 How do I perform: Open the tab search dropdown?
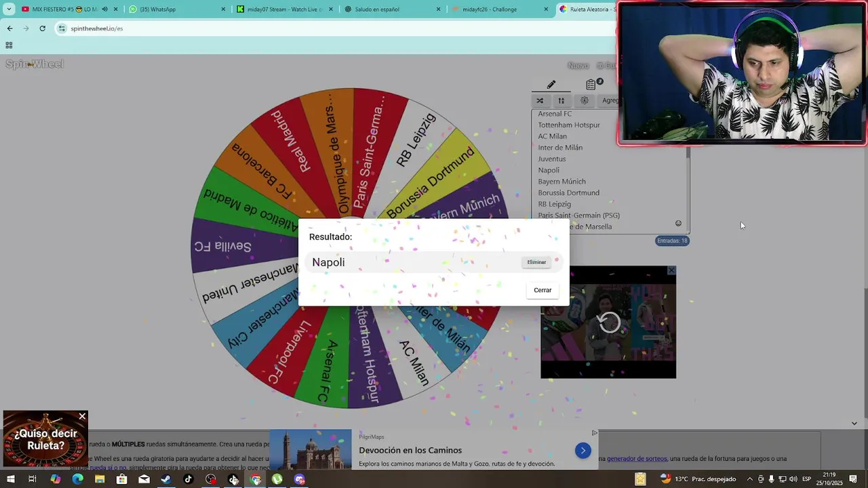[x=9, y=9]
